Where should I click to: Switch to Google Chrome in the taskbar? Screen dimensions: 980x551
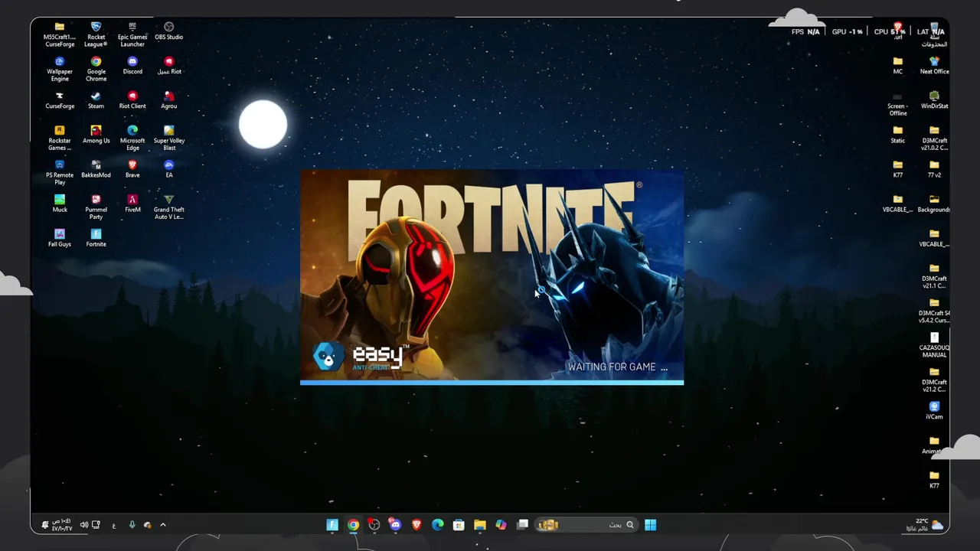(x=353, y=525)
